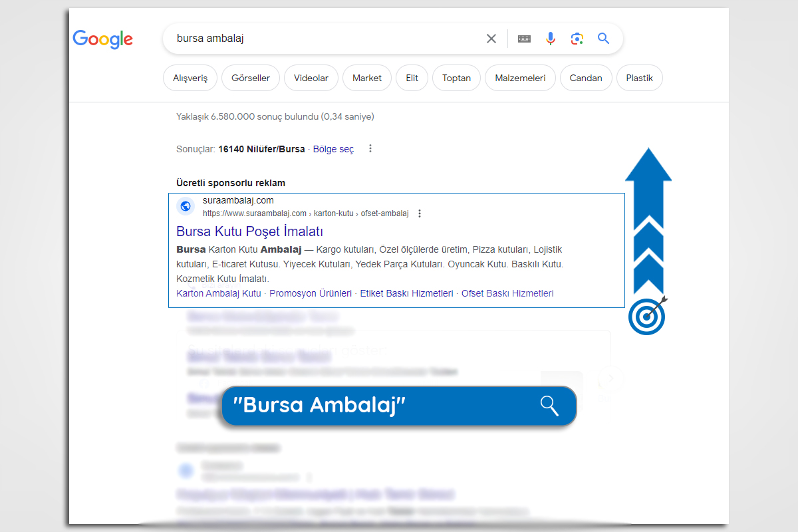Select the Alışveriş filter chip
Viewport: 798px width, 532px height.
pyautogui.click(x=190, y=78)
